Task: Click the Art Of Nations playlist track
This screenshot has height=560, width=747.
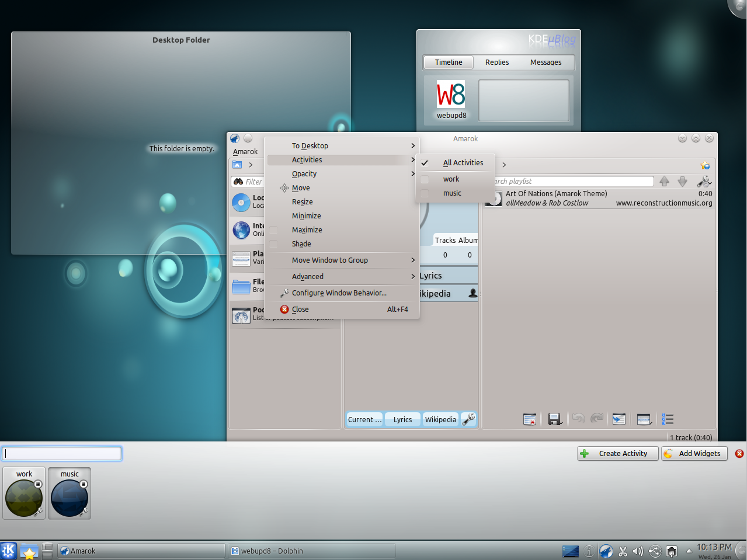Action: (599, 199)
